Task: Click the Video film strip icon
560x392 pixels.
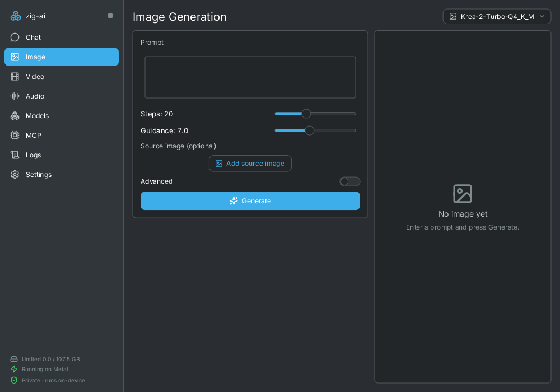Action: pos(15,77)
